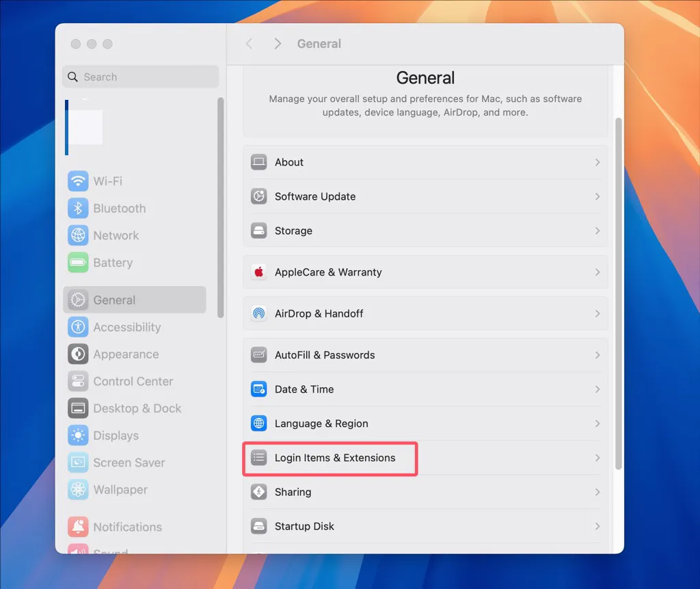Expand the AirDrop & Handoff chevron
The image size is (700, 589).
pos(597,314)
